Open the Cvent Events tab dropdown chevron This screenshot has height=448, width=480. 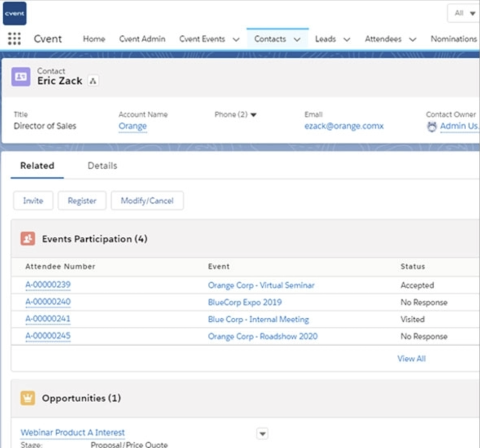(236, 40)
